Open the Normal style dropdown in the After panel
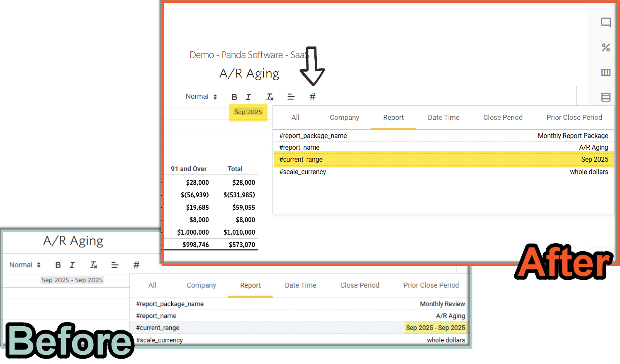The height and width of the screenshot is (364, 620). point(201,97)
